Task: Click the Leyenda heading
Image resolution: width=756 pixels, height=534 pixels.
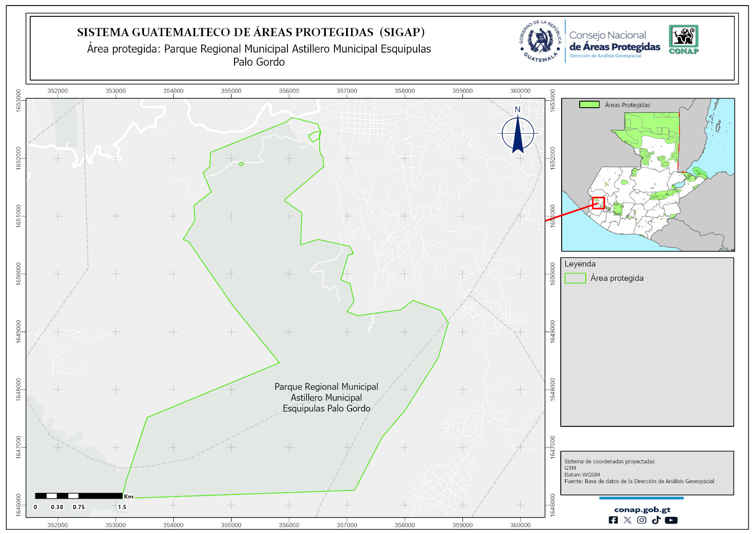Action: pos(580,264)
